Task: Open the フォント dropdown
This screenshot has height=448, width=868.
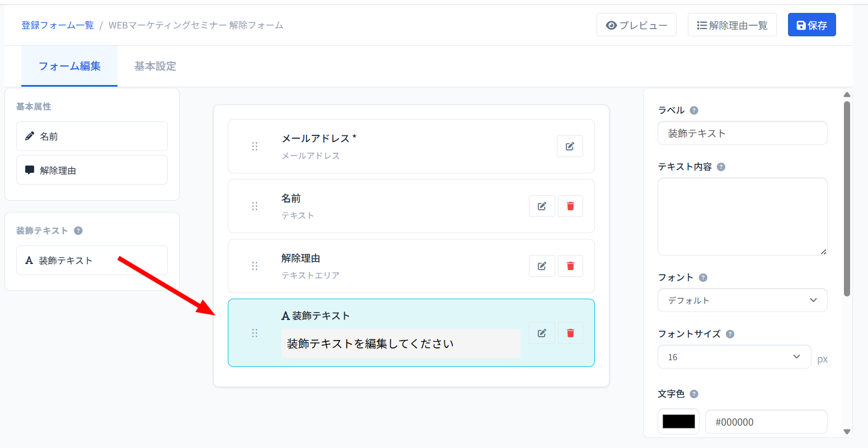Action: point(742,300)
